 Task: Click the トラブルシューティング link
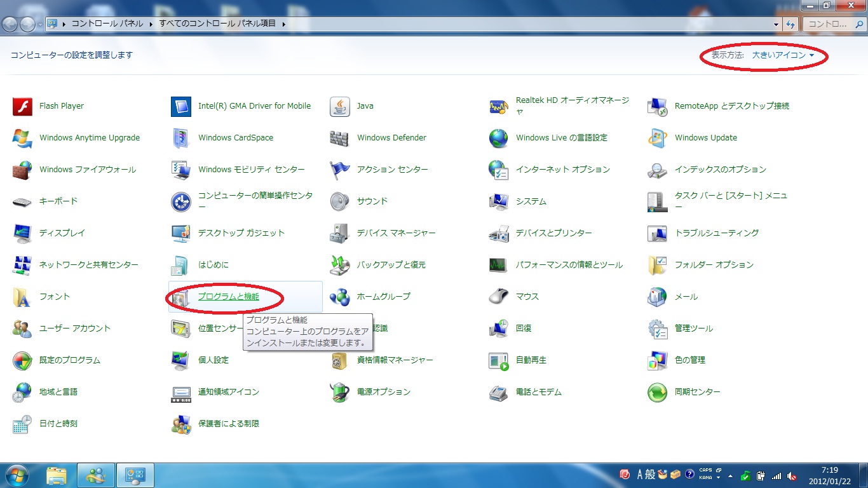click(717, 233)
